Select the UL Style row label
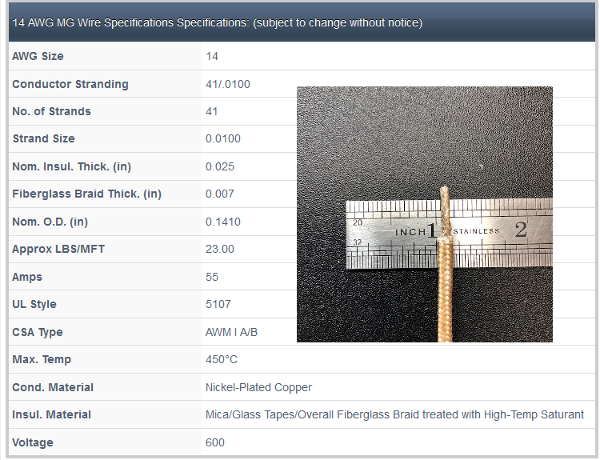Viewport: 600px width, 460px height. [x=34, y=305]
